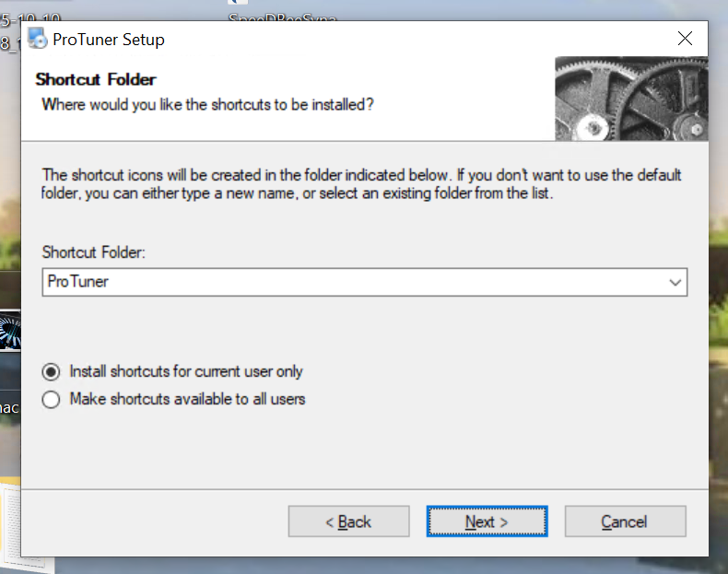Go back with the Back button
This screenshot has height=574, width=728.
348,521
